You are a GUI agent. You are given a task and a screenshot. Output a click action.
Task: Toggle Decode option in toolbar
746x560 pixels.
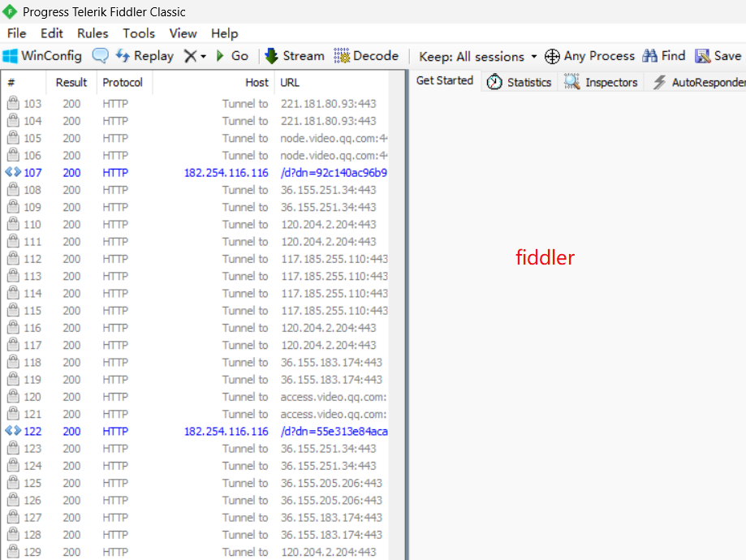pyautogui.click(x=366, y=56)
